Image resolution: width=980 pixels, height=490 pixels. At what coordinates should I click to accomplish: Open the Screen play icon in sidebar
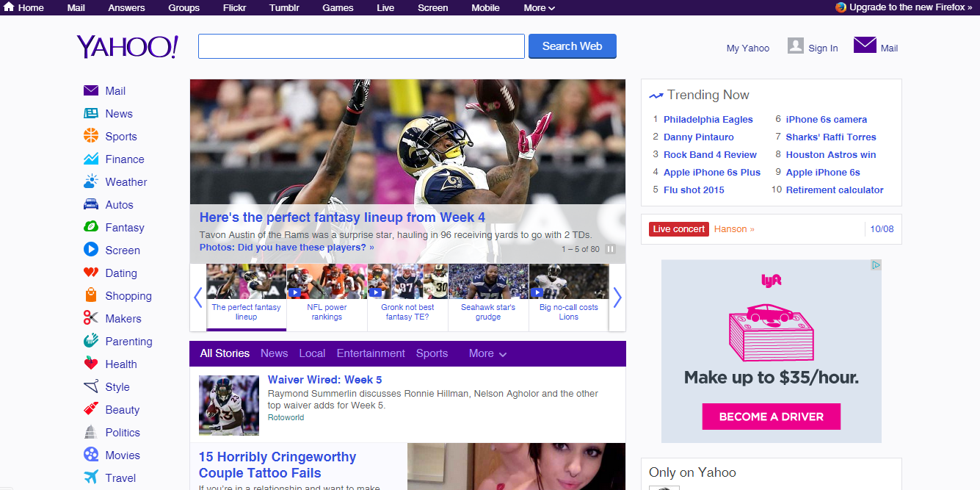tap(91, 250)
